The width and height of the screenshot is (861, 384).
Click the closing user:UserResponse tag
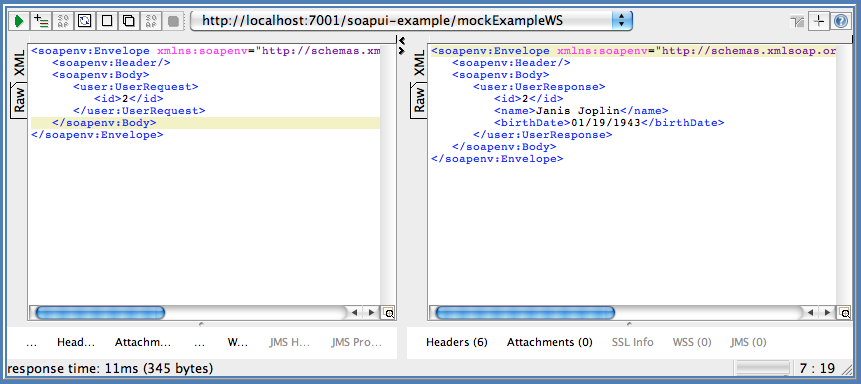point(542,135)
